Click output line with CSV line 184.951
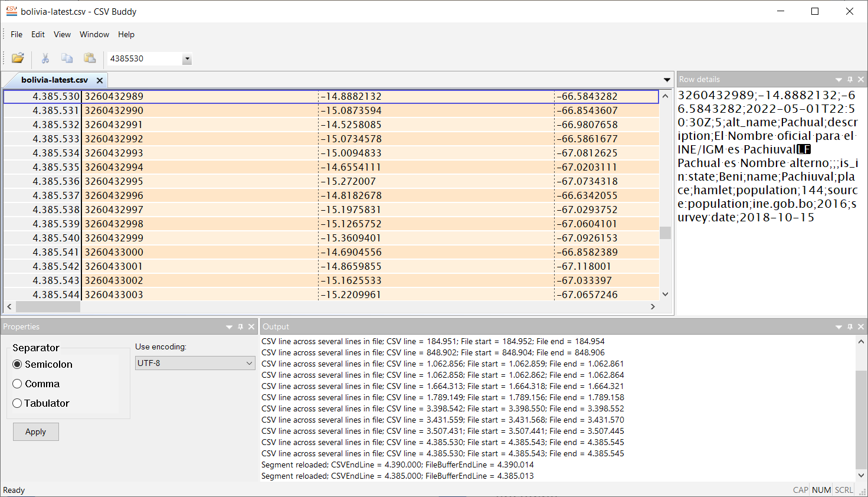Image resolution: width=868 pixels, height=497 pixels. point(433,341)
